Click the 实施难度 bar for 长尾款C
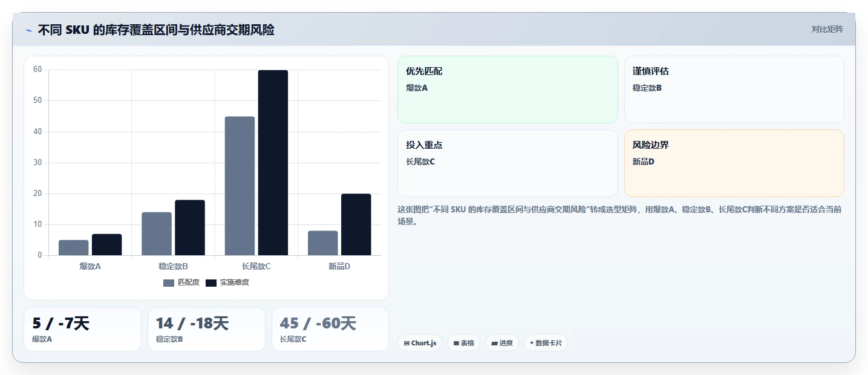Screen dimensions: 868x375 [273, 163]
